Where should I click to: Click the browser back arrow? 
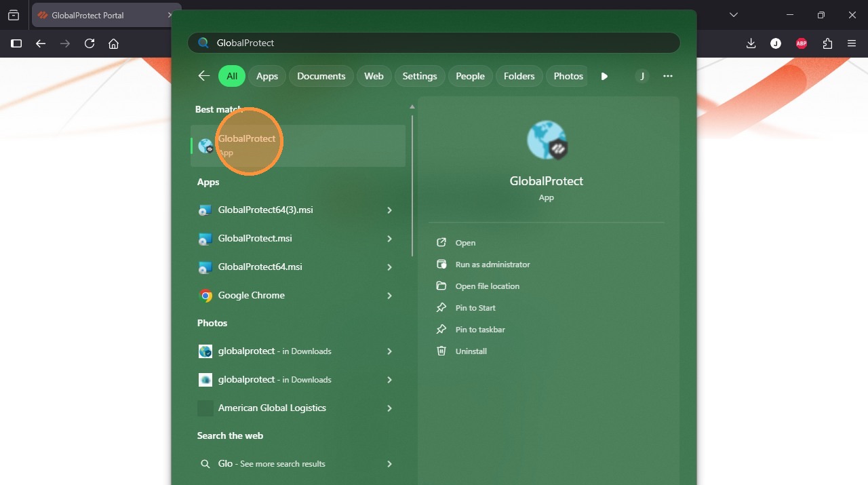coord(41,43)
